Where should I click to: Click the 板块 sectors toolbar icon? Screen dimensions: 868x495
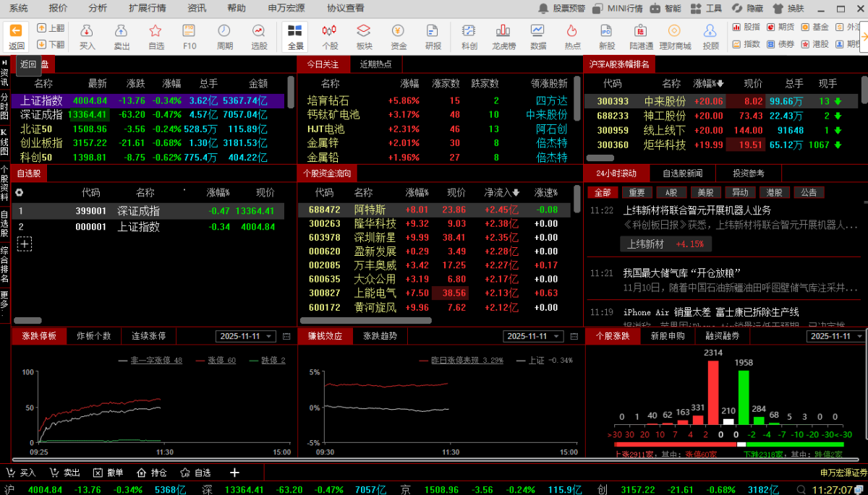(364, 36)
